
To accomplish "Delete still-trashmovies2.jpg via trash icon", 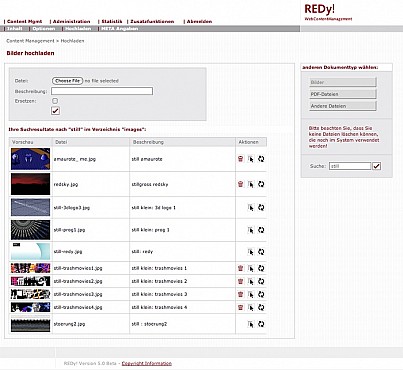I will click(240, 281).
